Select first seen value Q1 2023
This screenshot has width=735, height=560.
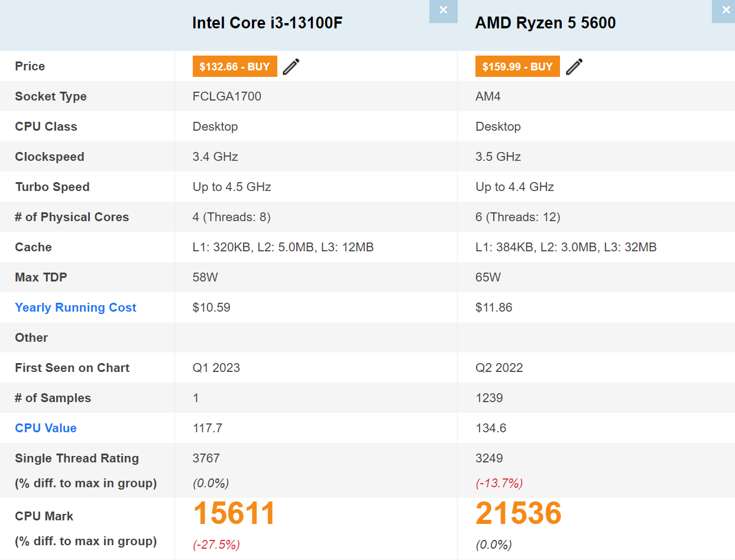coord(216,368)
